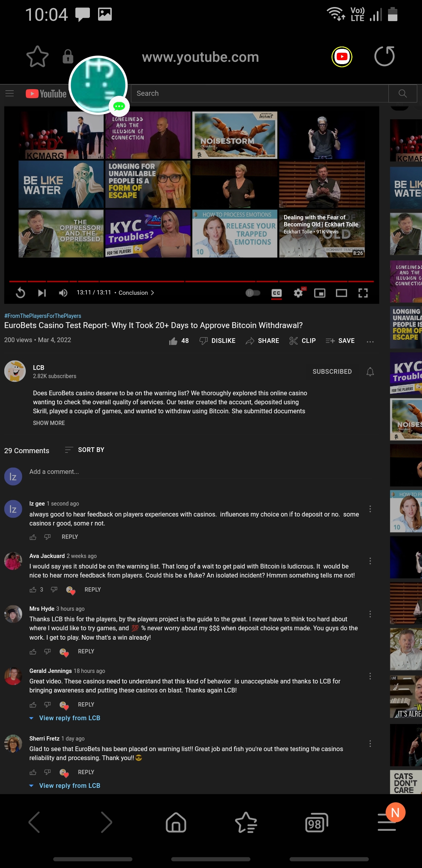422x868 pixels.
Task: Skip to the next video
Action: [x=42, y=293]
